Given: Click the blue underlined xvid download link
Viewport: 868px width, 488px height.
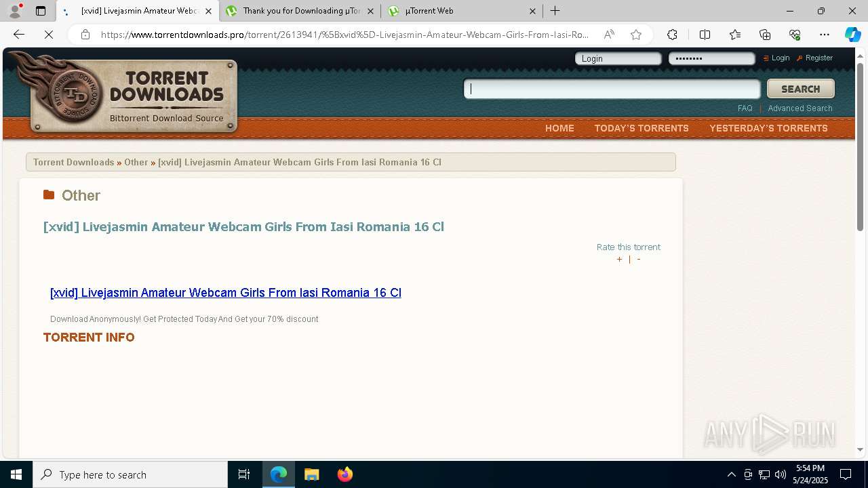Looking at the screenshot, I should pyautogui.click(x=226, y=293).
